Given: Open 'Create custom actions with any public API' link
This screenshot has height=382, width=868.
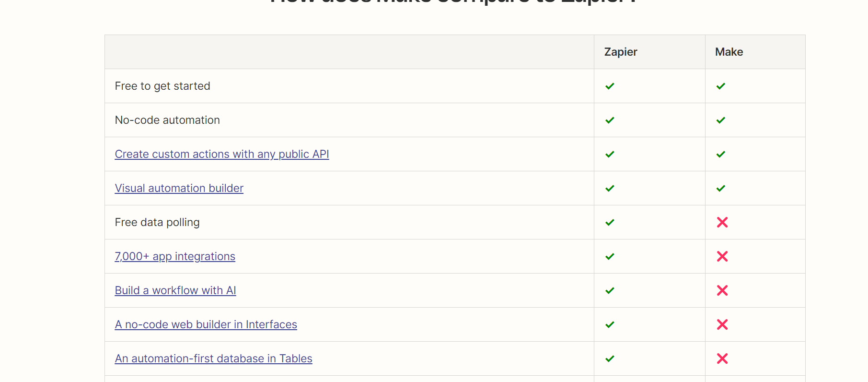Looking at the screenshot, I should click(222, 154).
